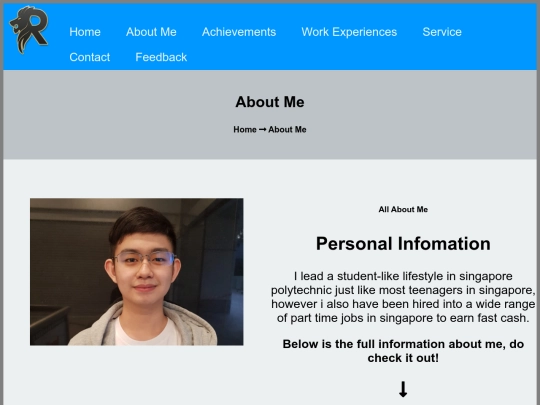Image resolution: width=540 pixels, height=405 pixels.
Task: Click the profile photo
Action: [137, 272]
